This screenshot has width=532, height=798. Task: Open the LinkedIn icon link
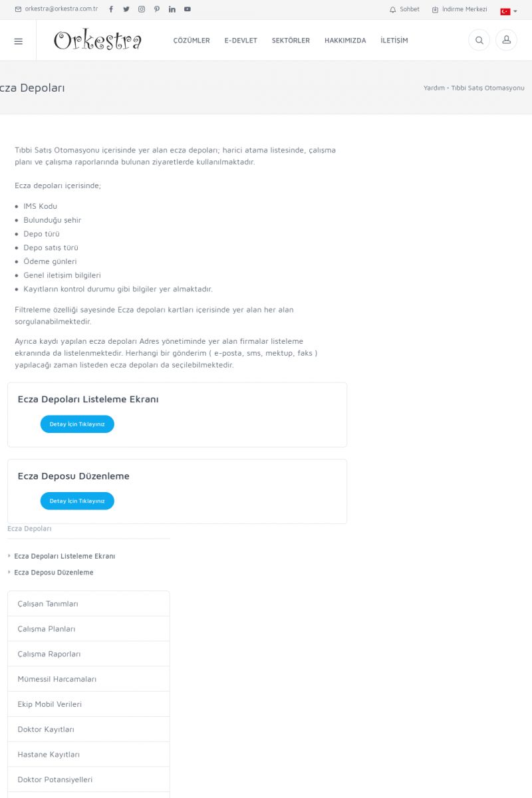pyautogui.click(x=172, y=9)
